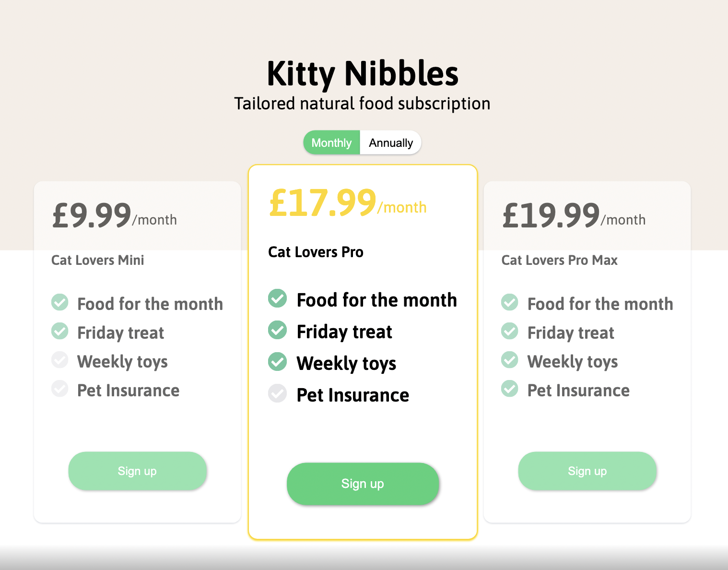Click the Cat Lovers Pro Max plan name

(559, 260)
